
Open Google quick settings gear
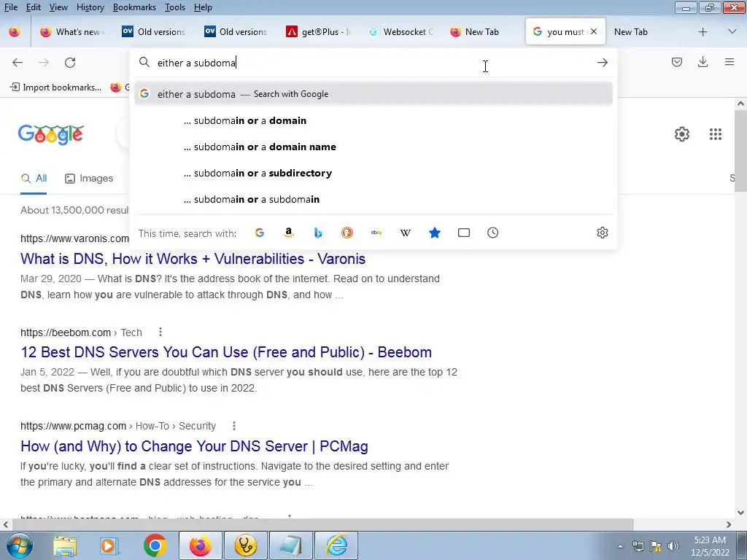[682, 134]
